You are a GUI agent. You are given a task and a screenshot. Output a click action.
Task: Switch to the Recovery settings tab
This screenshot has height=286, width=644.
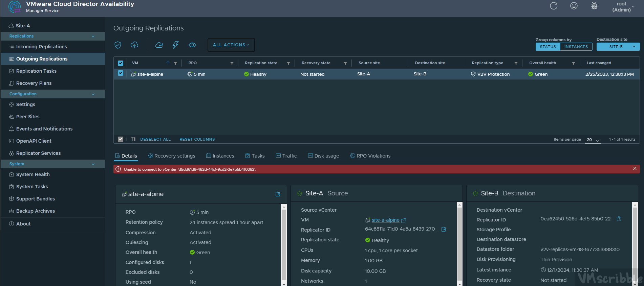point(172,156)
